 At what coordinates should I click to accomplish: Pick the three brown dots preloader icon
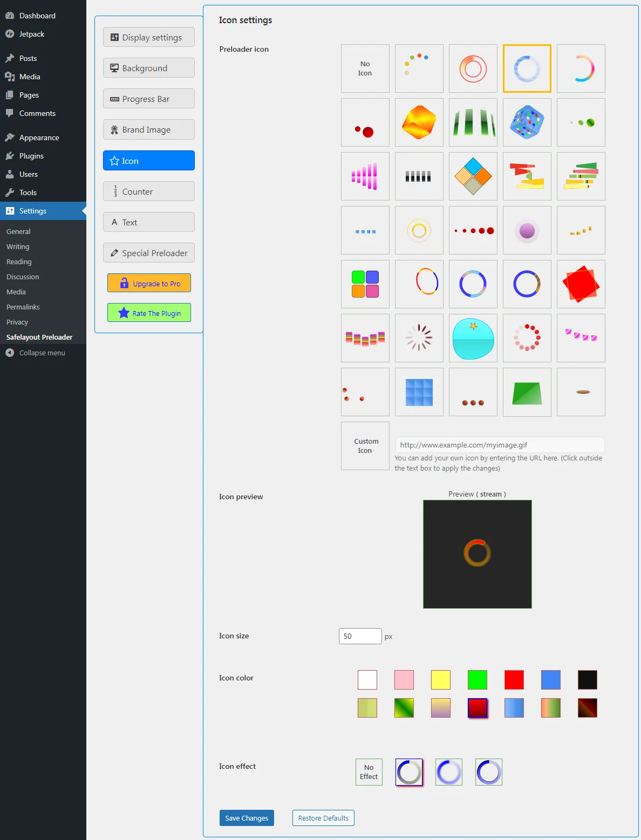(473, 392)
